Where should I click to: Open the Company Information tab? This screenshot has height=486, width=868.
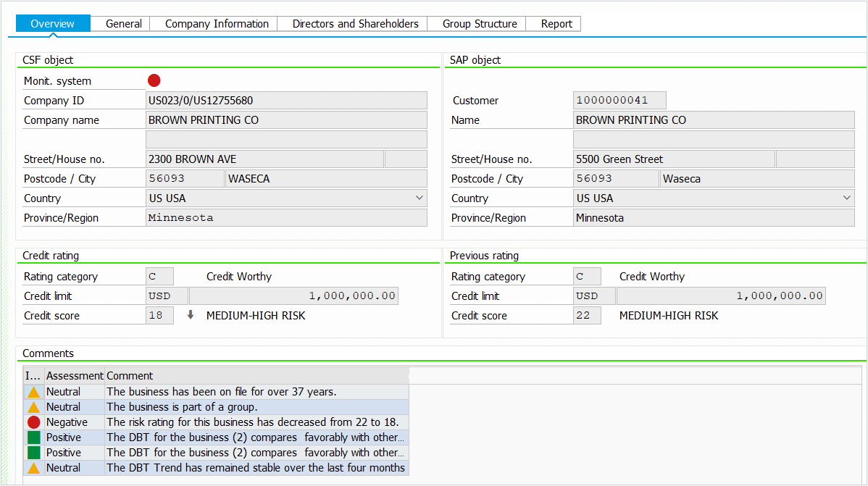tap(217, 24)
